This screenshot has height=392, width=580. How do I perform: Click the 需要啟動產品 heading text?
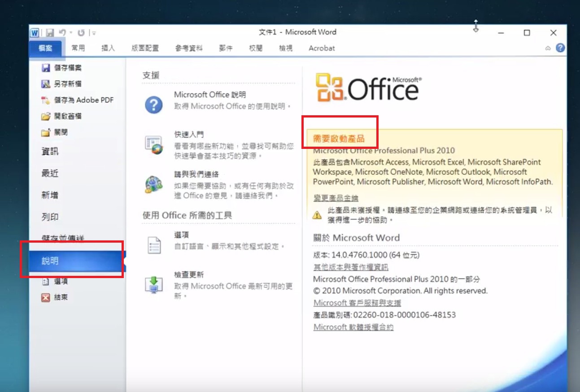[339, 139]
